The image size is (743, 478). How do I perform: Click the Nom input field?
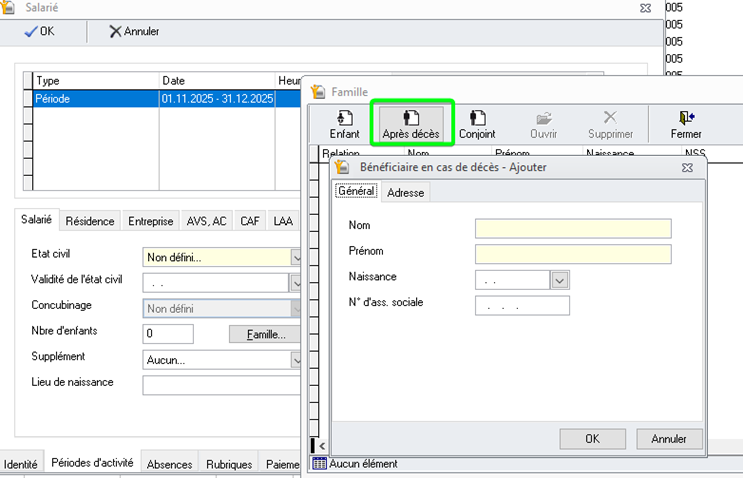(x=573, y=229)
